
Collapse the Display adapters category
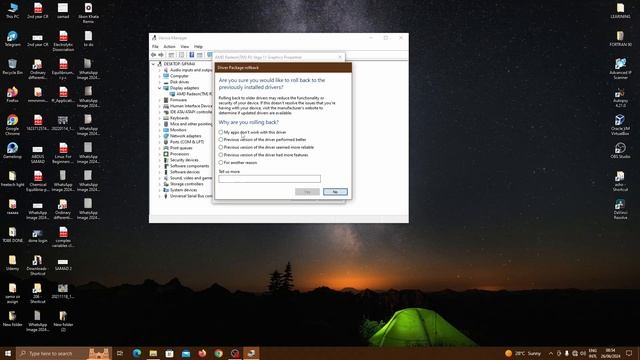coord(160,88)
